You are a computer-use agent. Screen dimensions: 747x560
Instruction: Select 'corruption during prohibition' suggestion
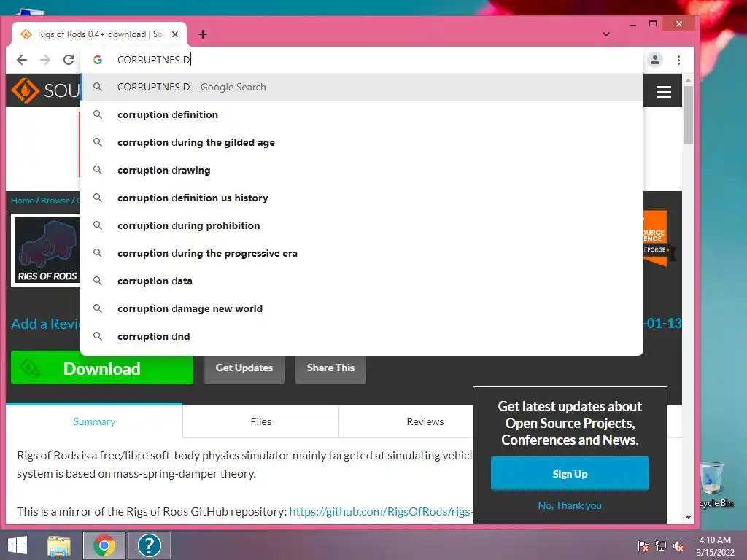[362, 225]
